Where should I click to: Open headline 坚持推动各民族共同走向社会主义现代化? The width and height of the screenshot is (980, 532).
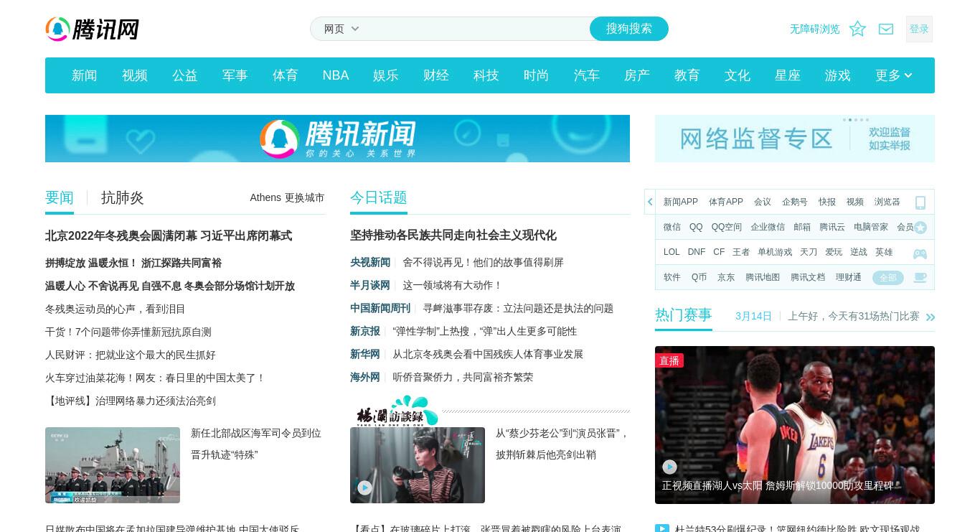click(453, 235)
